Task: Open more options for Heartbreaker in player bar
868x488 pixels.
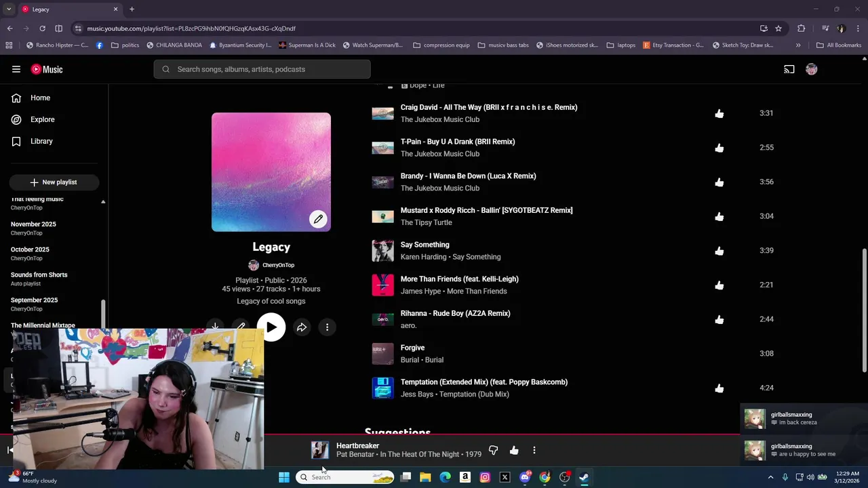Action: [x=534, y=450]
